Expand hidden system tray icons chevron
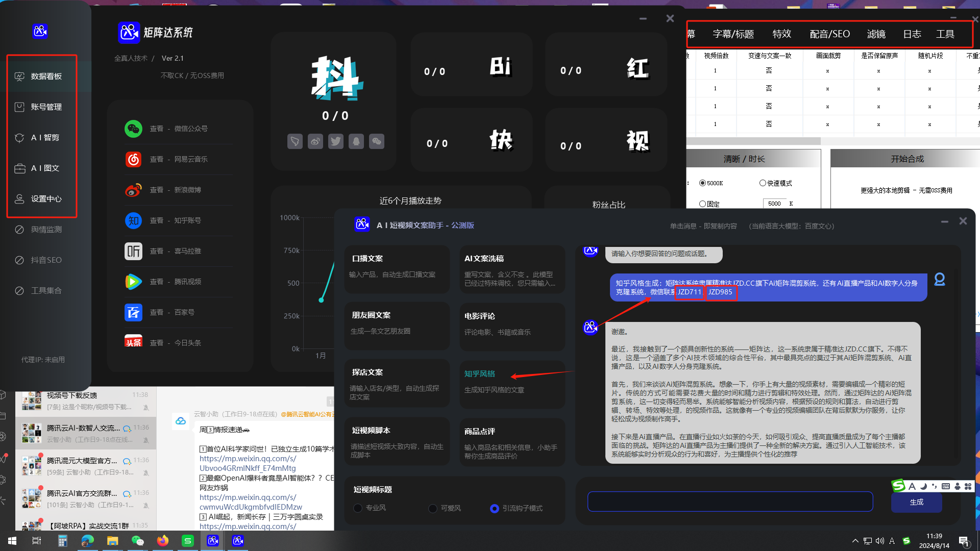The width and height of the screenshot is (980, 551). (x=855, y=541)
